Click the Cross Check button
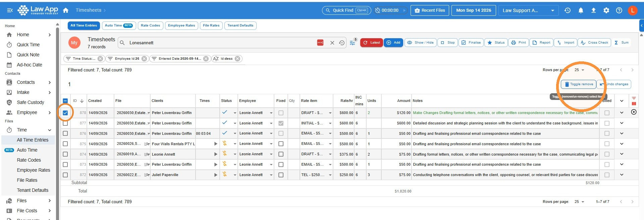This screenshot has width=644, height=220. pyautogui.click(x=594, y=43)
